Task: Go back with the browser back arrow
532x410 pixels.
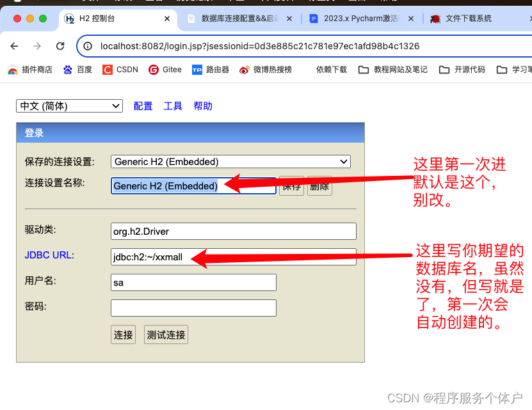Action: click(x=14, y=46)
